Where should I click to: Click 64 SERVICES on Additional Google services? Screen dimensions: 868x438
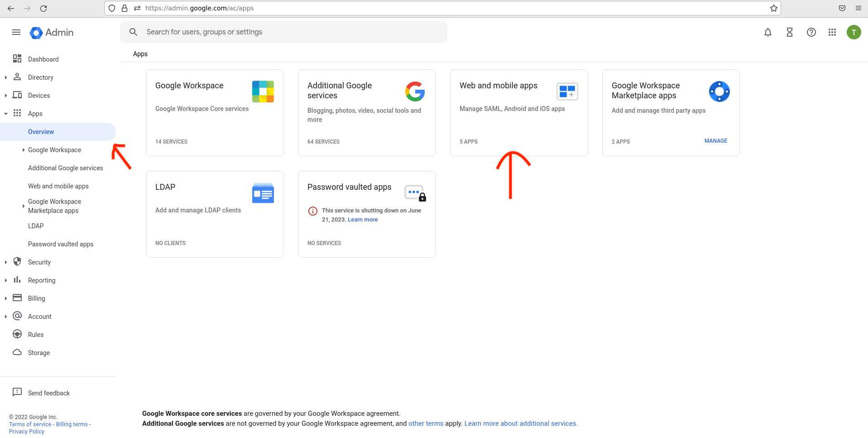coord(323,142)
